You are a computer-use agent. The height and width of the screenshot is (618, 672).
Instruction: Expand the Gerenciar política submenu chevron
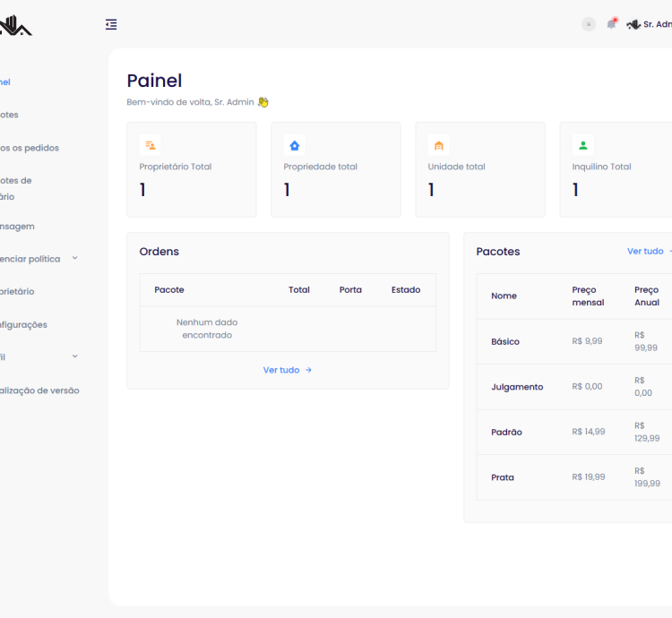[74, 258]
